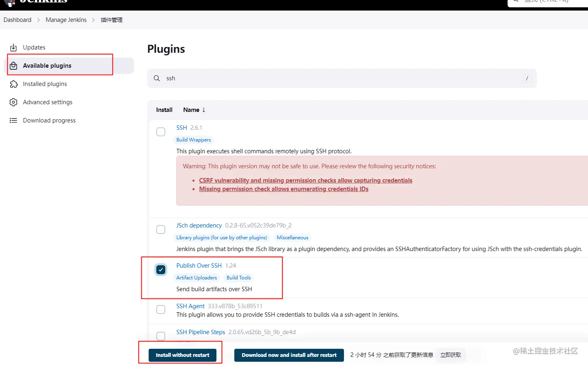Image resolution: width=588 pixels, height=365 pixels.
Task: Click the Artifact Uploaders category tag
Action: (197, 278)
